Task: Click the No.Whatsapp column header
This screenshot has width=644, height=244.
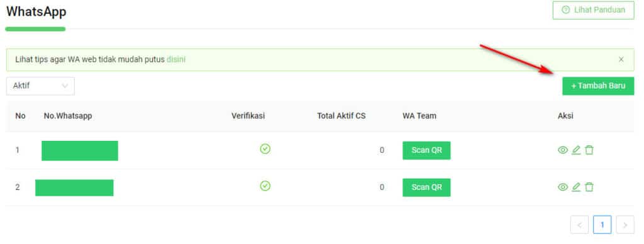Action: [x=68, y=116]
